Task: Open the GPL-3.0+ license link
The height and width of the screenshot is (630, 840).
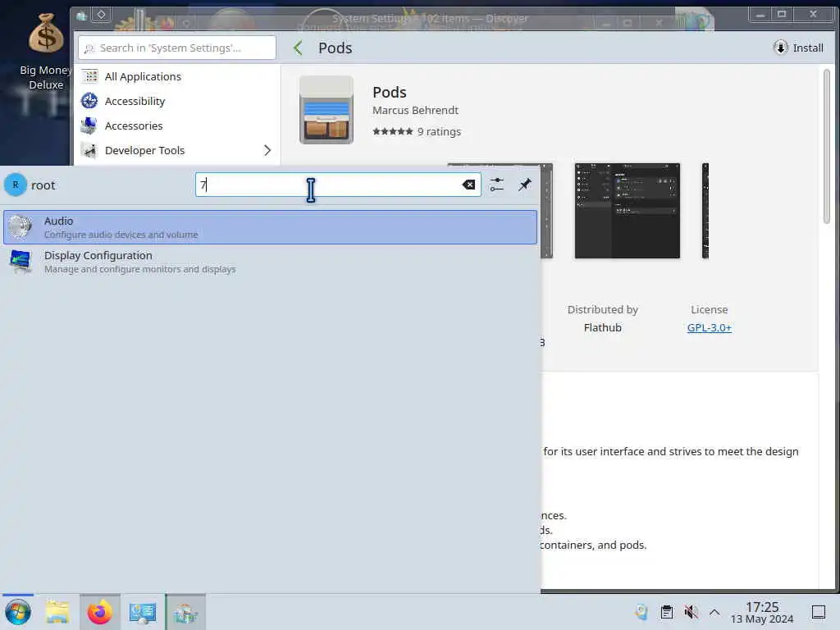Action: [710, 327]
